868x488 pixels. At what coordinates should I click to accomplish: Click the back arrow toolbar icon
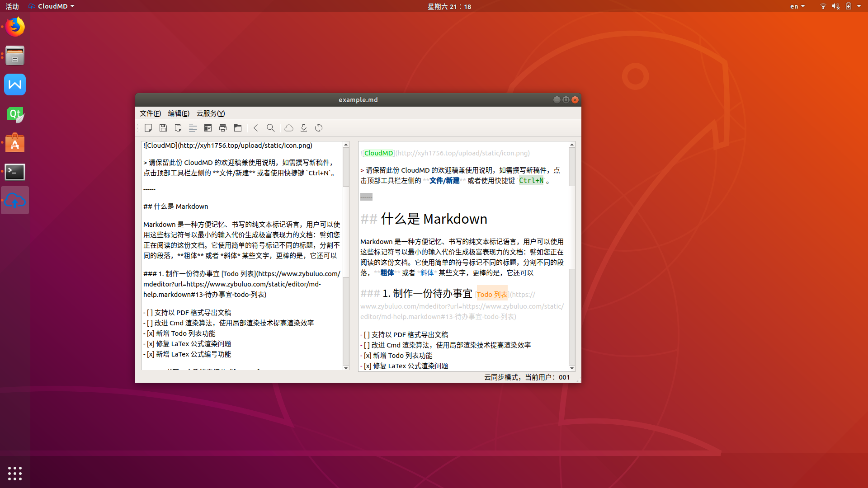256,128
